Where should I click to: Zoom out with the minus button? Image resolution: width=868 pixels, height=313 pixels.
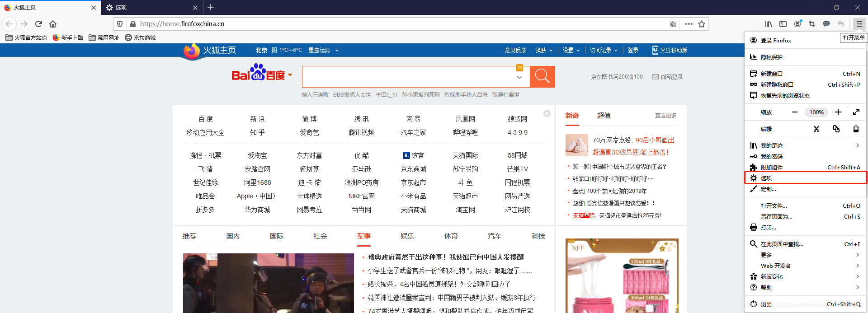pyautogui.click(x=795, y=112)
